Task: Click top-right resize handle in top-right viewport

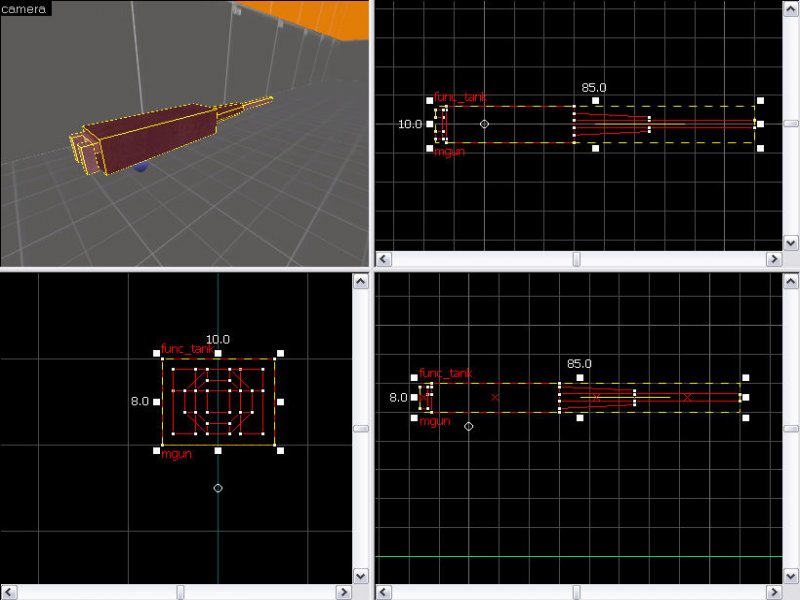Action: (x=760, y=100)
